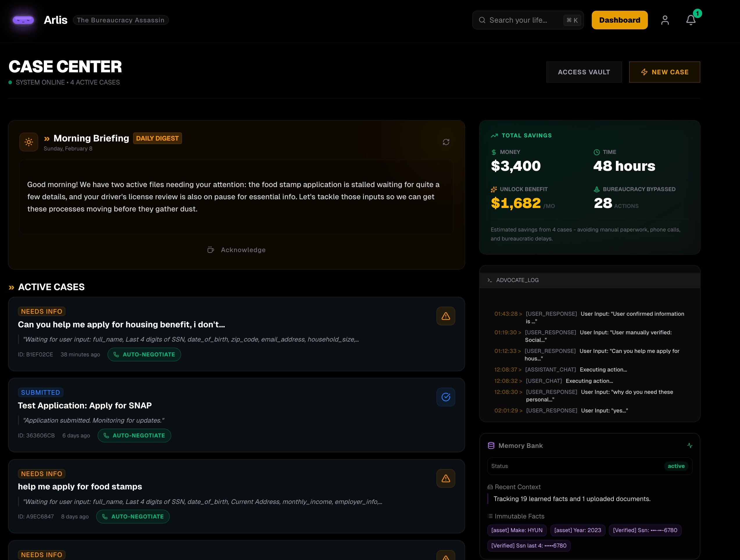Select '[asset] Make: HYUN' fact chip
This screenshot has width=740, height=560.
click(516, 530)
